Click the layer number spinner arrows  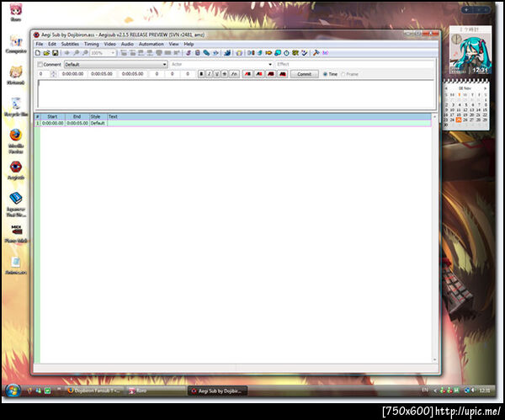point(54,74)
